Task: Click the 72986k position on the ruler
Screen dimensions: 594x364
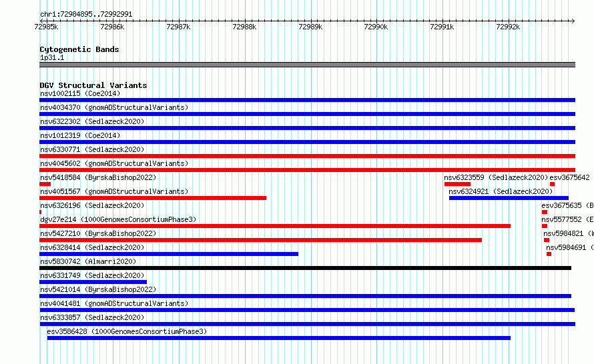Action: pyautogui.click(x=112, y=27)
